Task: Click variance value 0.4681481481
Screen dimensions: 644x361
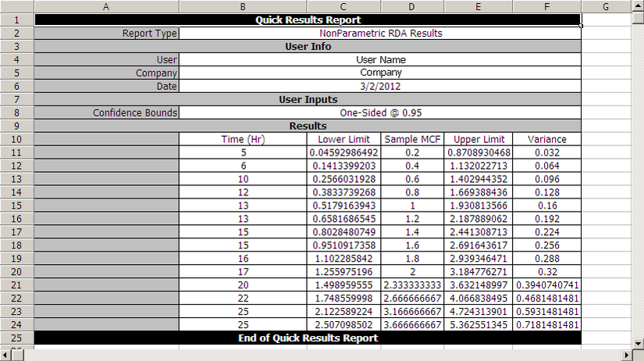Action: pos(547,298)
